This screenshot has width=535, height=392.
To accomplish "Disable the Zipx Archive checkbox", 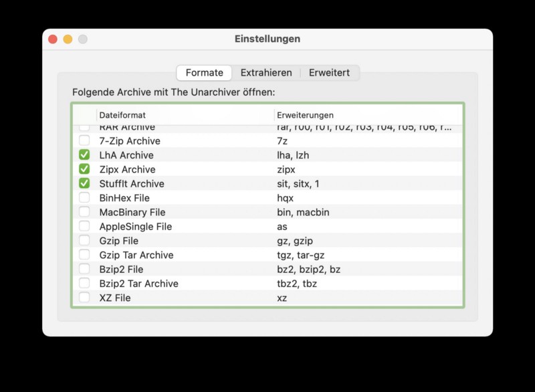I will 84,169.
